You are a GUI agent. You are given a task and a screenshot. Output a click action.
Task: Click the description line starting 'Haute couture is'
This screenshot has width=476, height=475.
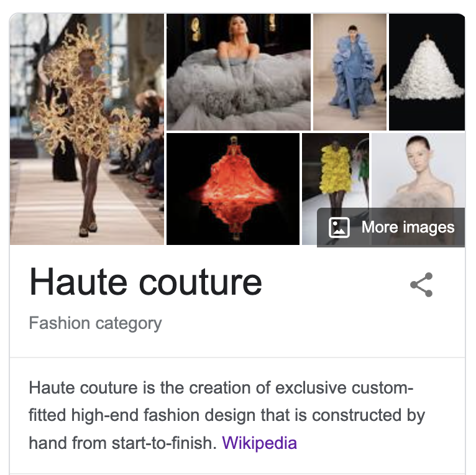coord(221,388)
